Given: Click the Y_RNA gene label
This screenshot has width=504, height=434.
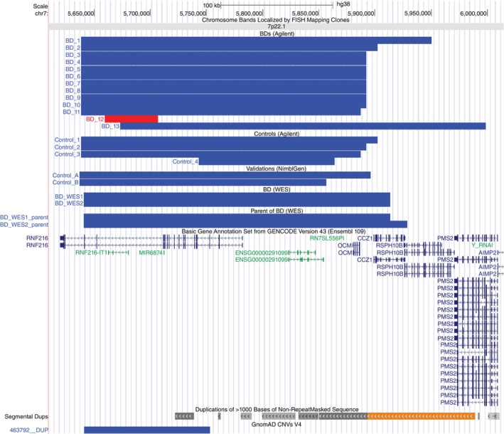Looking at the screenshot, I should pyautogui.click(x=482, y=245).
